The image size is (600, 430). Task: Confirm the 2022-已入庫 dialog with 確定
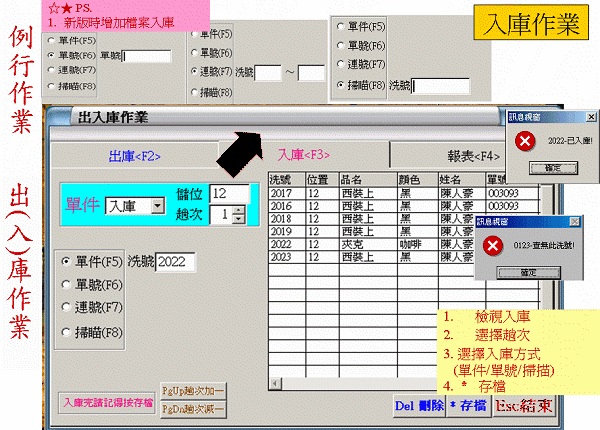coord(552,169)
